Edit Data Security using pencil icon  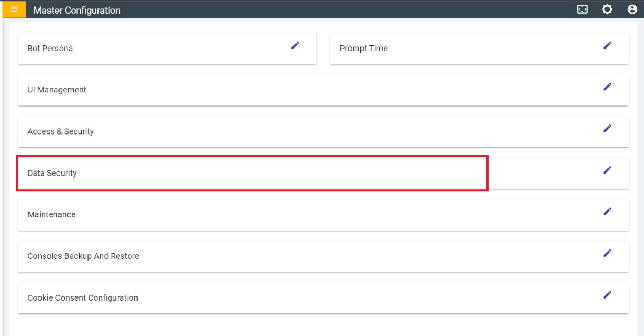[x=608, y=170]
